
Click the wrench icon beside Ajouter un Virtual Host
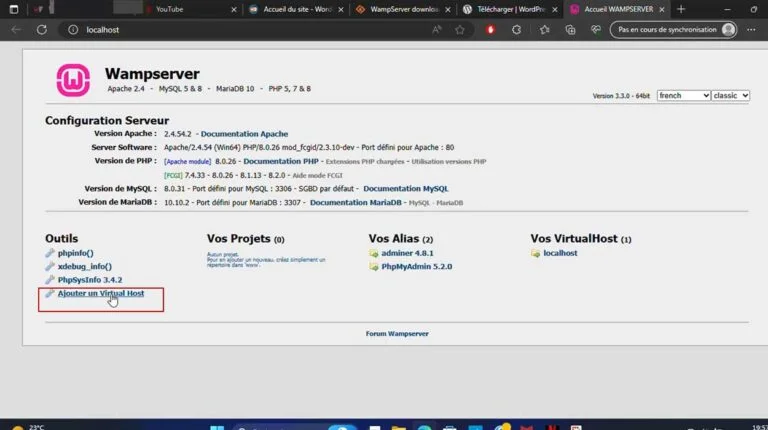click(x=49, y=293)
